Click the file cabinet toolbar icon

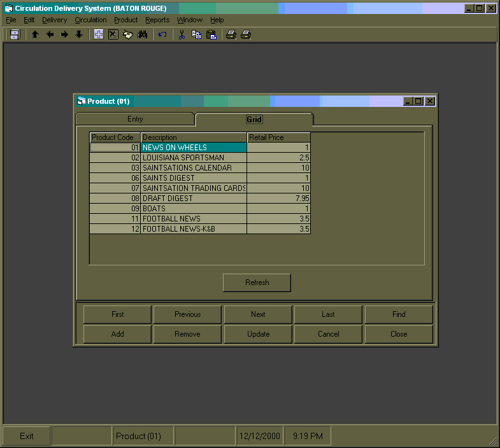click(x=15, y=34)
